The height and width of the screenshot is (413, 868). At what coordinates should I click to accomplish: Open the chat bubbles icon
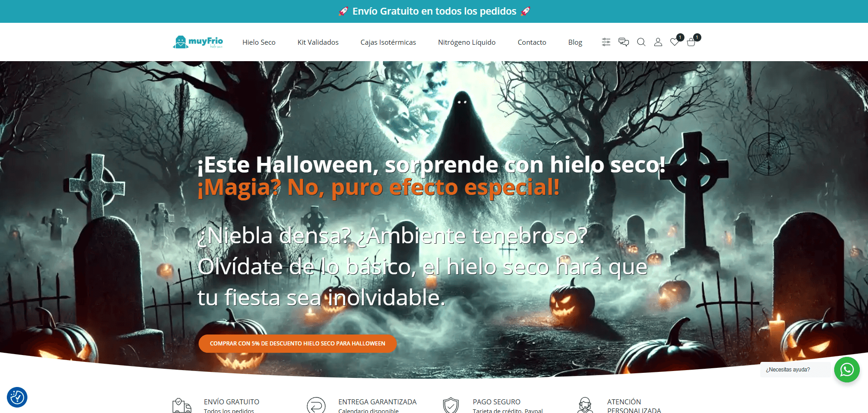[623, 42]
